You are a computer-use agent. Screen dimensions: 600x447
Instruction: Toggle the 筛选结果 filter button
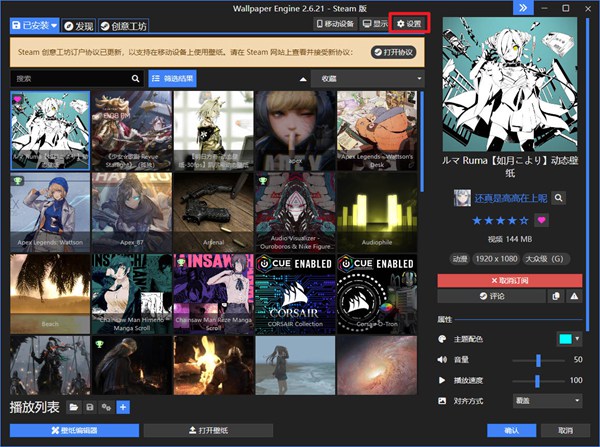click(x=173, y=78)
